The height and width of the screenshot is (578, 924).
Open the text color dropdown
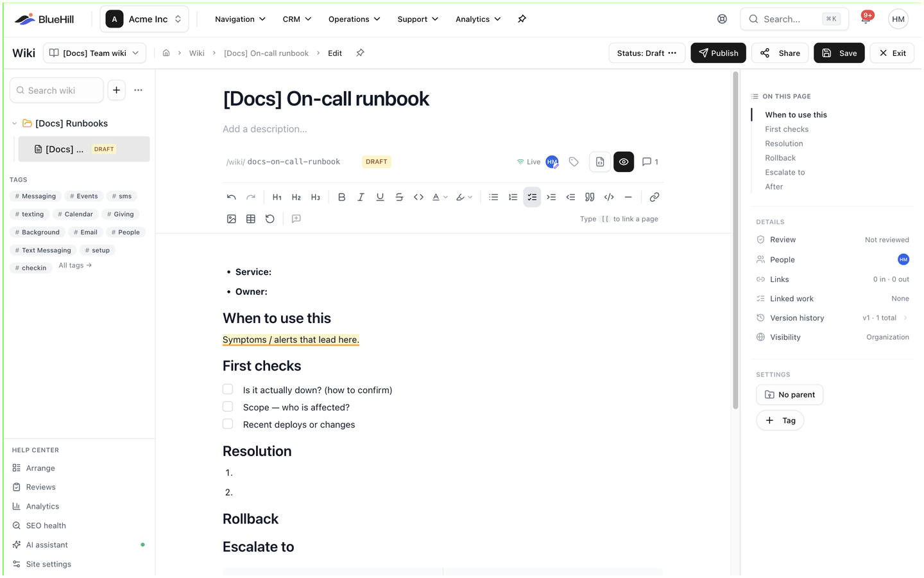point(440,197)
